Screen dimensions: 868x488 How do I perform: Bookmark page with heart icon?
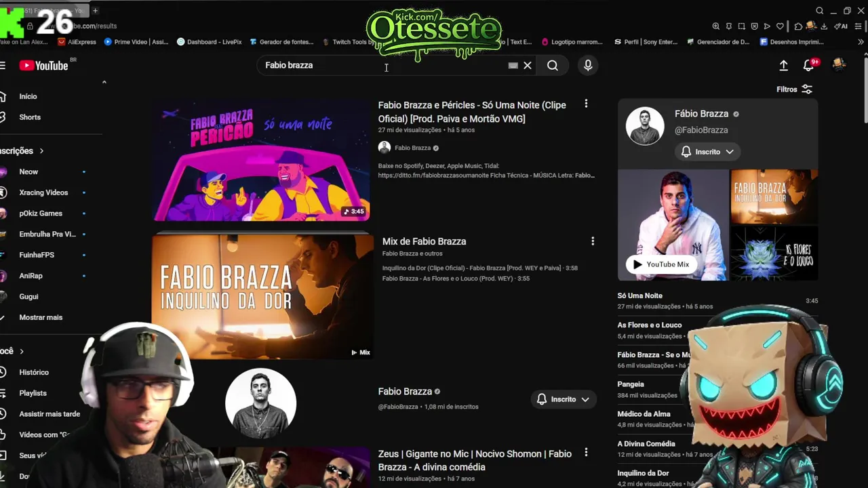click(x=781, y=26)
